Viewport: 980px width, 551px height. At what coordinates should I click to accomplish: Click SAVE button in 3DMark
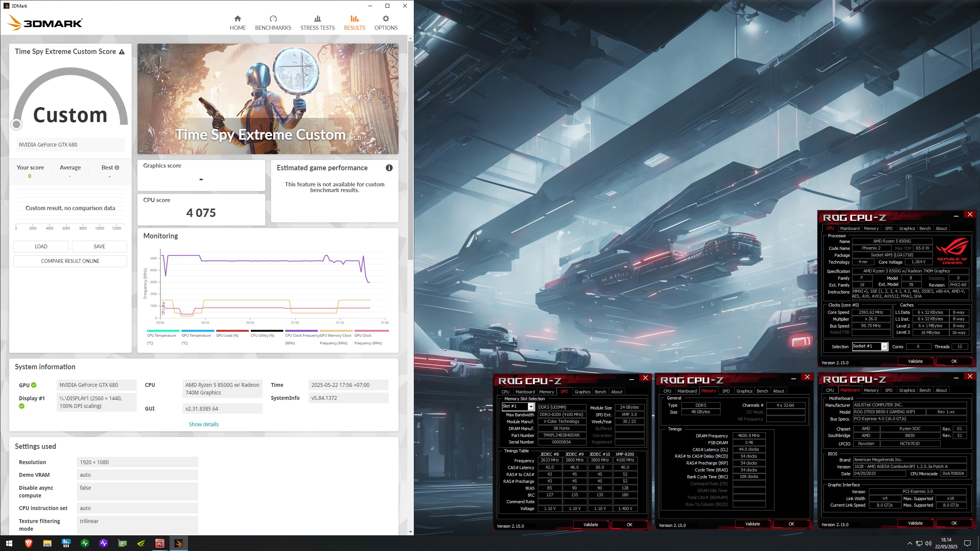(x=100, y=246)
